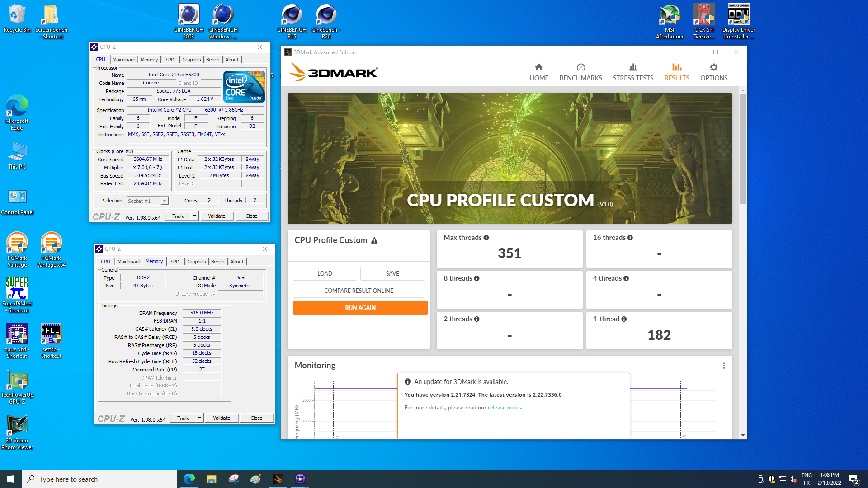868x488 pixels.
Task: Open setfsb shortcut icon
Action: (51, 341)
